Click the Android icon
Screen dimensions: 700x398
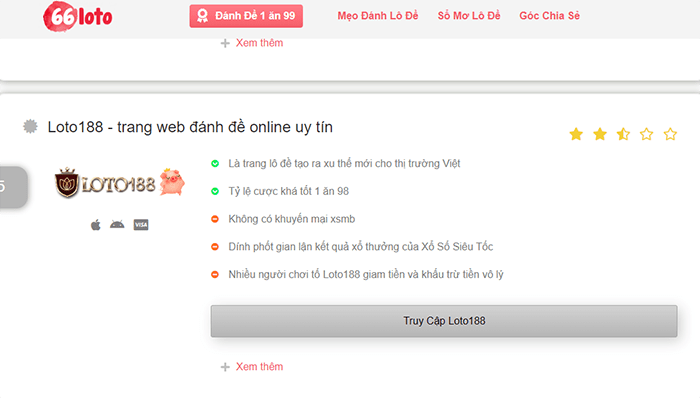[x=117, y=224]
